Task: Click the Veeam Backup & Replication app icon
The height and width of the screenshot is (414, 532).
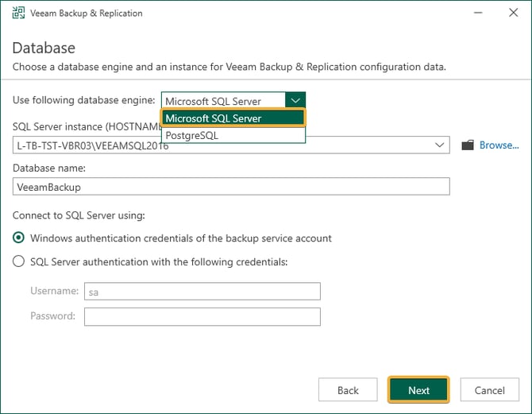Action: [x=18, y=13]
